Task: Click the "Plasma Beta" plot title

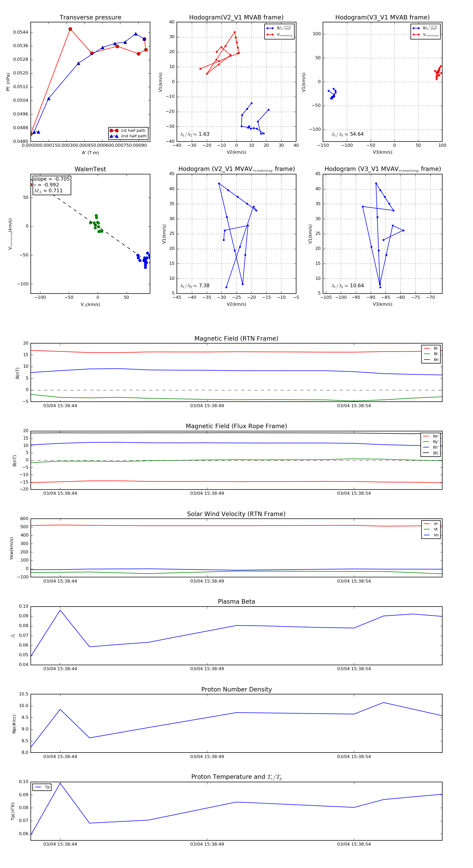Action: click(x=236, y=602)
